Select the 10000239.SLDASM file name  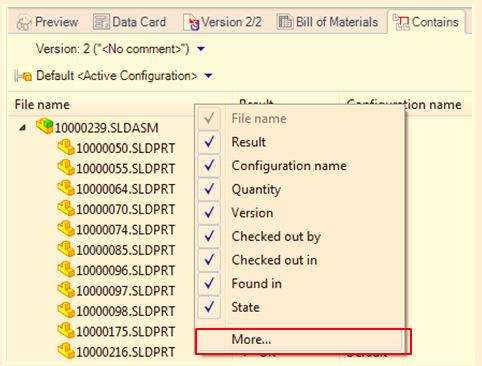[106, 128]
